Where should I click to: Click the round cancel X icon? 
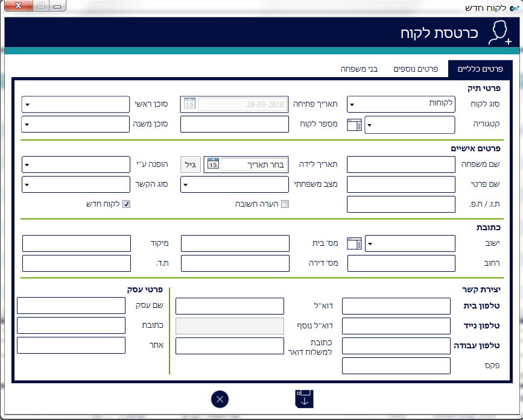[220, 399]
